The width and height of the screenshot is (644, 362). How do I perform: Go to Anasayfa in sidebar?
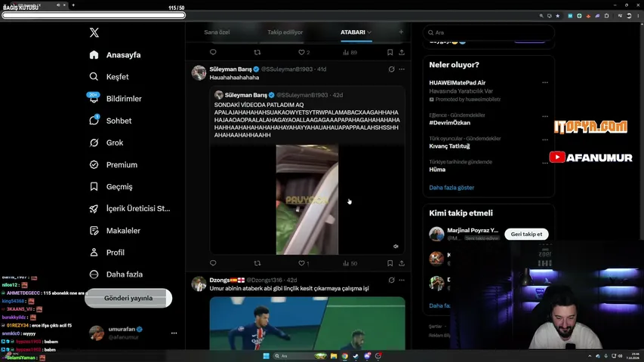click(115, 55)
